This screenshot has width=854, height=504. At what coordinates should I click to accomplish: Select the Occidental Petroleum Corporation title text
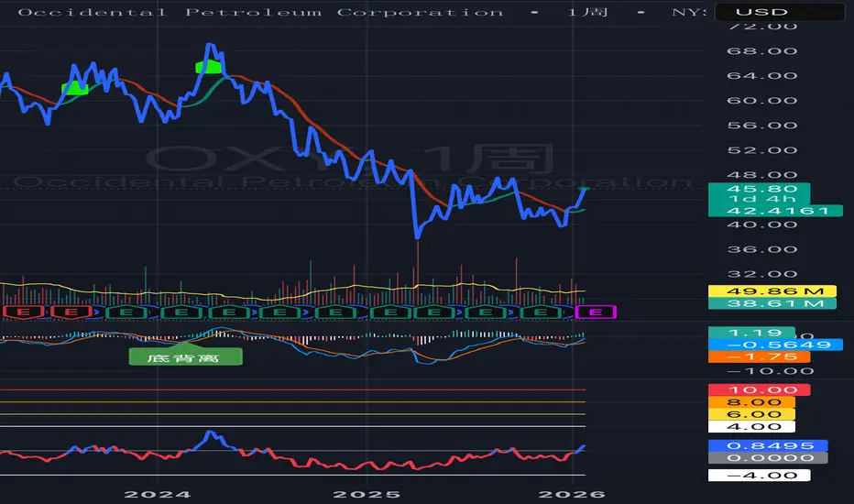click(x=260, y=12)
